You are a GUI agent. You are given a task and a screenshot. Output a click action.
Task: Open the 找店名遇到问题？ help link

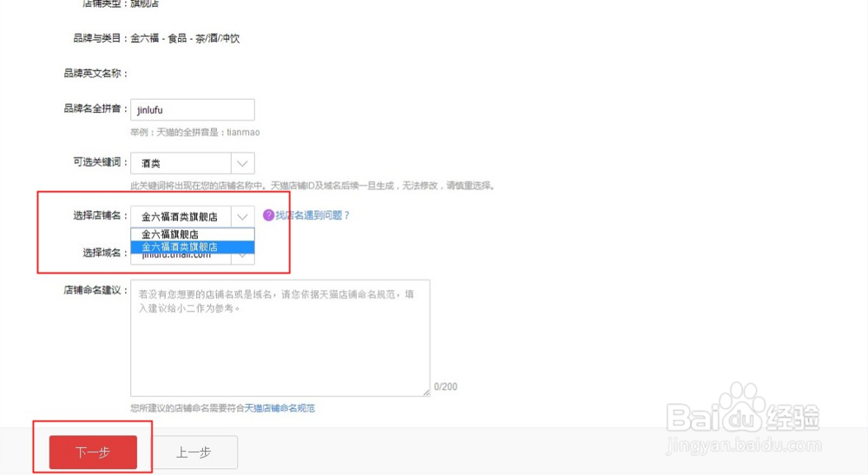pyautogui.click(x=312, y=215)
